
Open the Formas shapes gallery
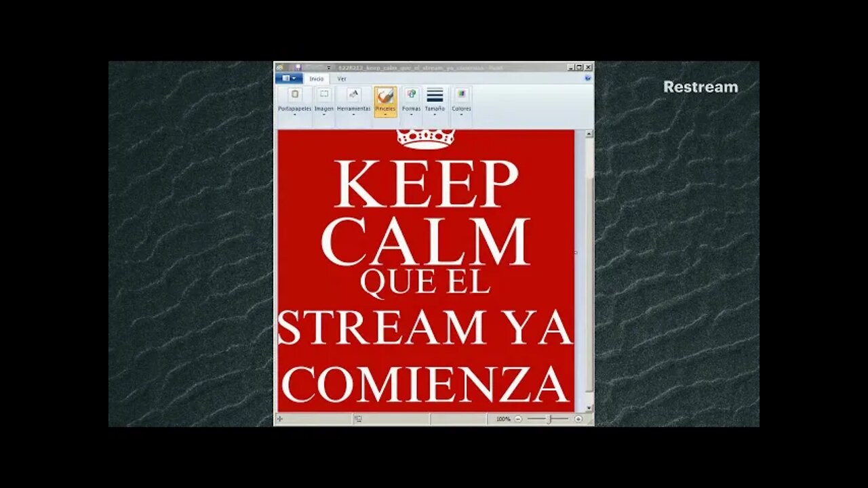411,102
